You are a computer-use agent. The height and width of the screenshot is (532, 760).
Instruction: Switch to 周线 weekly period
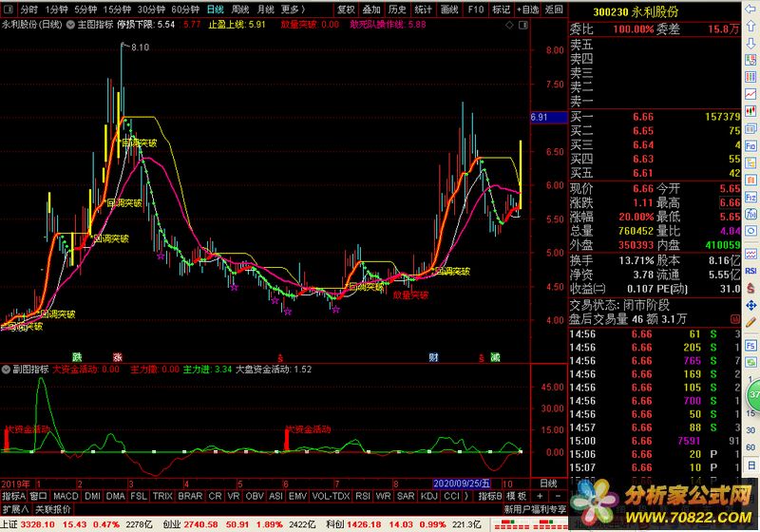[x=240, y=9]
